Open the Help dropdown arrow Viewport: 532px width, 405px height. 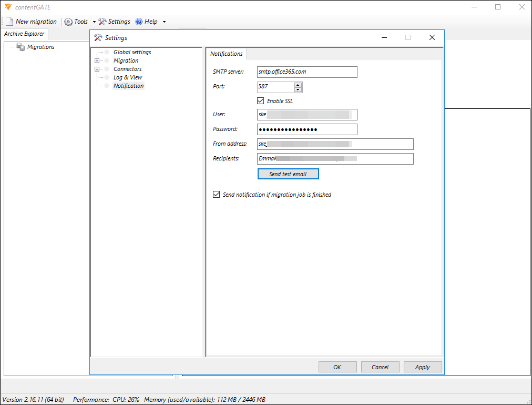(x=164, y=22)
